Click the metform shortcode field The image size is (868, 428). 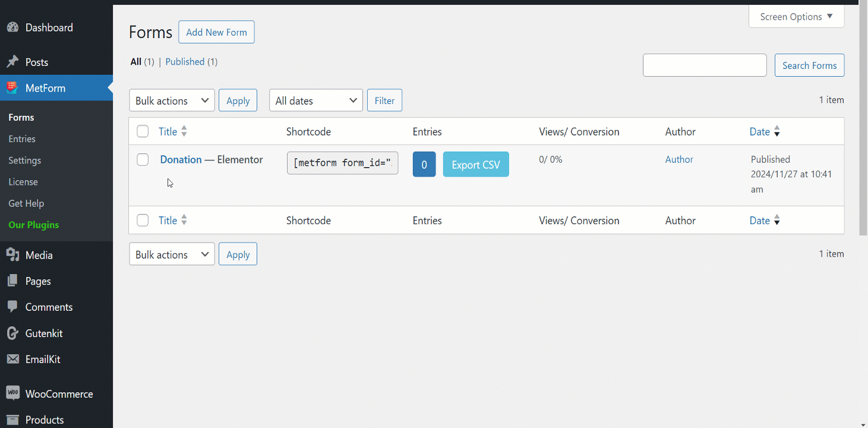coord(343,163)
